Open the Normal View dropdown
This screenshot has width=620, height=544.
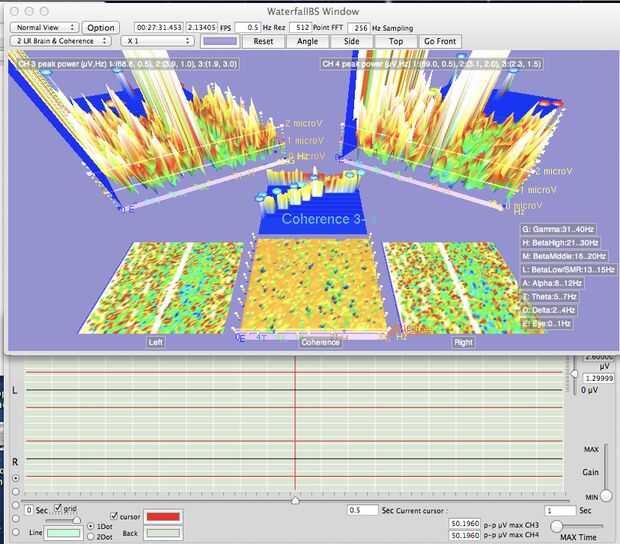[x=41, y=27]
